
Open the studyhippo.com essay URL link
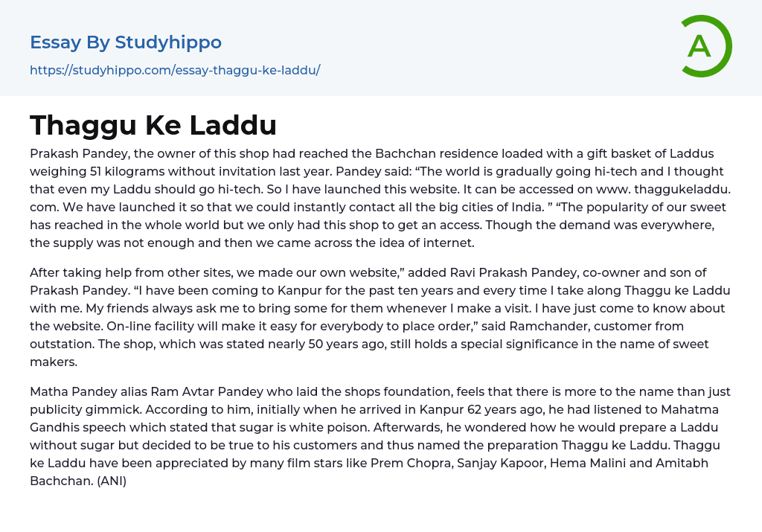tap(175, 71)
